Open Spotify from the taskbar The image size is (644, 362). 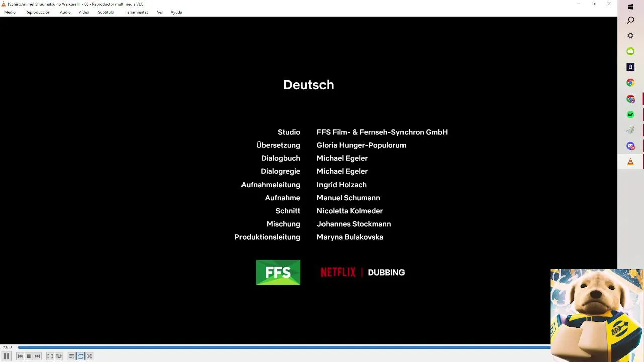pos(630,115)
